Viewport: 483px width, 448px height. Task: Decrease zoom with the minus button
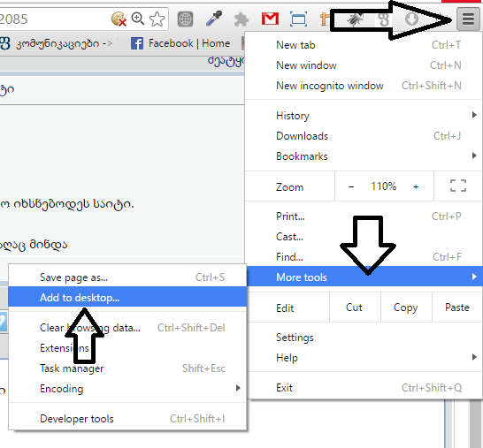point(351,186)
